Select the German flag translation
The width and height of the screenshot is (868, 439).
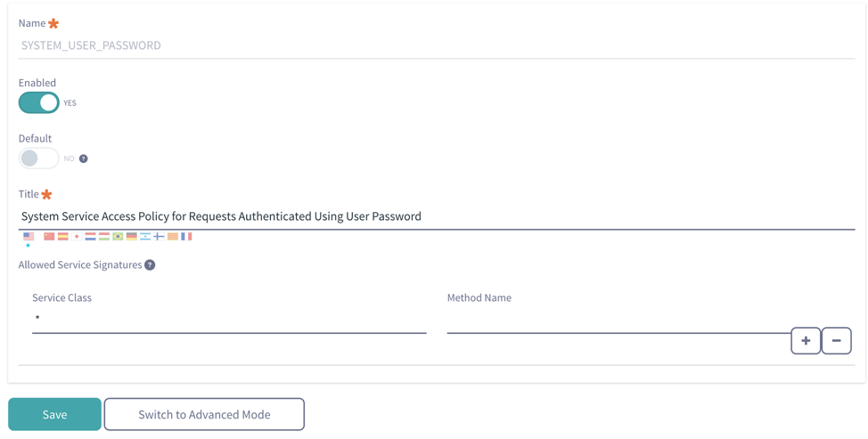tap(131, 237)
